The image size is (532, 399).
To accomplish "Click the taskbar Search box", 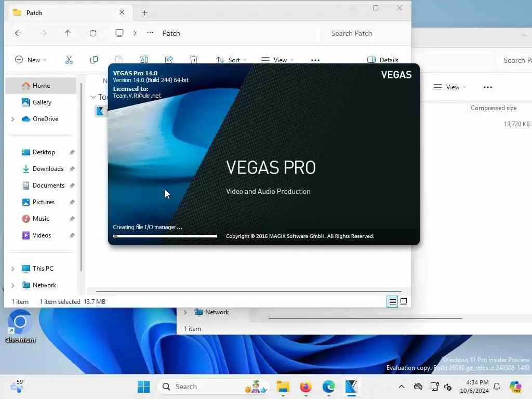I will (x=214, y=387).
